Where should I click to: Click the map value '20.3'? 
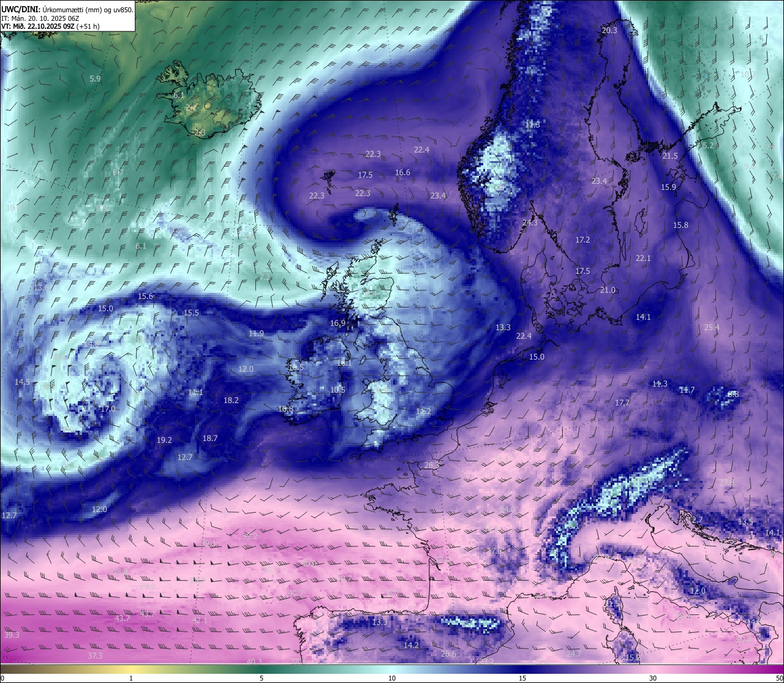(609, 30)
